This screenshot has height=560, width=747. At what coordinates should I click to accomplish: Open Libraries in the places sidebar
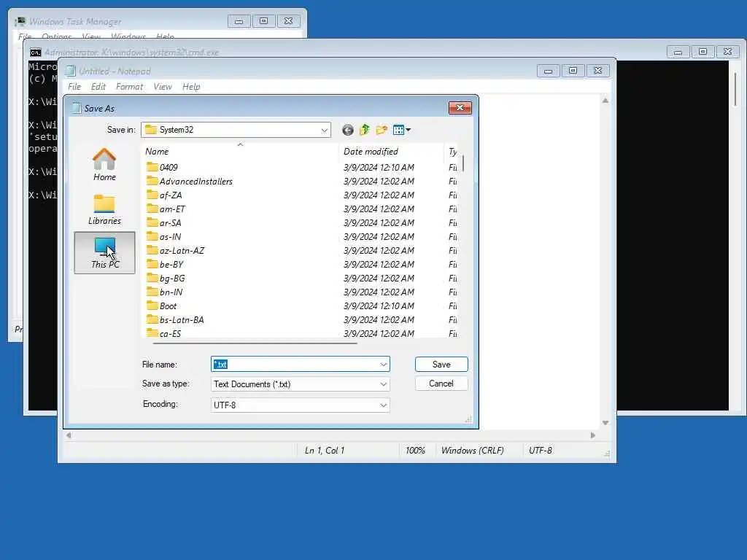(x=104, y=209)
